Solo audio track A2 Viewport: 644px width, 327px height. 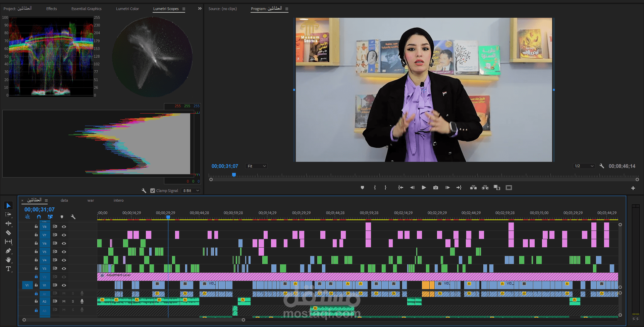point(73,301)
